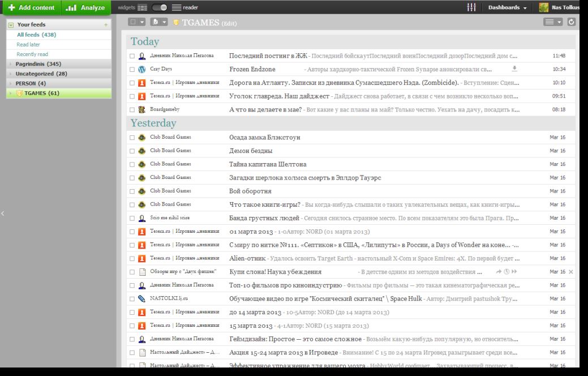Viewport: 588px width, 376px height.
Task: Check the Демон бездны article checkbox
Action: tap(132, 151)
